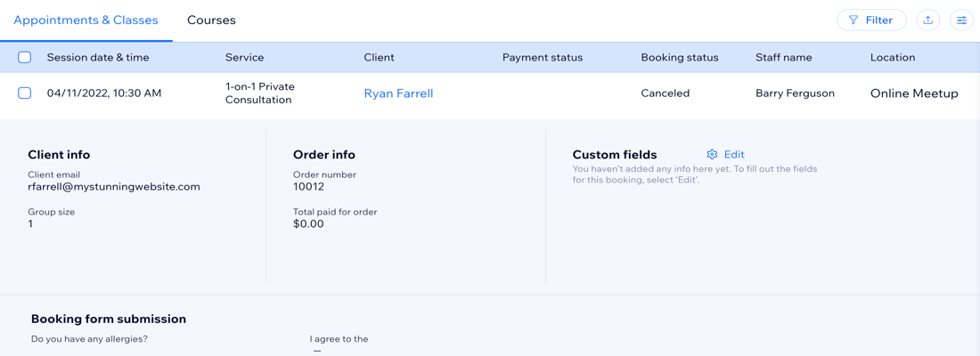Image resolution: width=980 pixels, height=356 pixels.
Task: Click the export upload icon
Action: [928, 20]
